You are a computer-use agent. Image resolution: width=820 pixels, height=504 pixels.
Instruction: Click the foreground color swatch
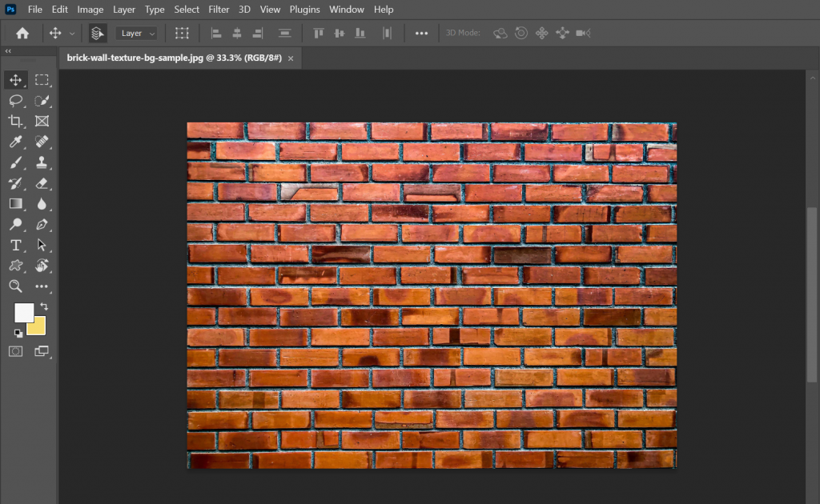point(25,311)
